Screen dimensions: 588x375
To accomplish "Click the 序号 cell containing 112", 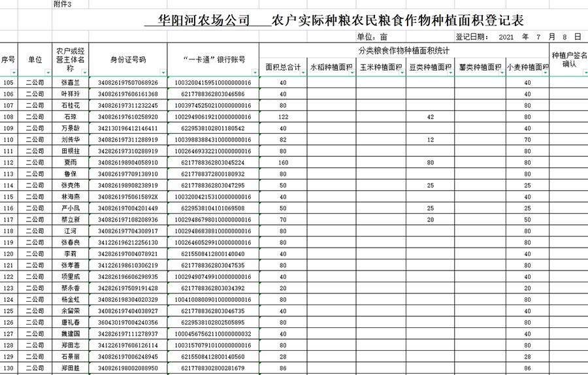I will click(8, 162).
